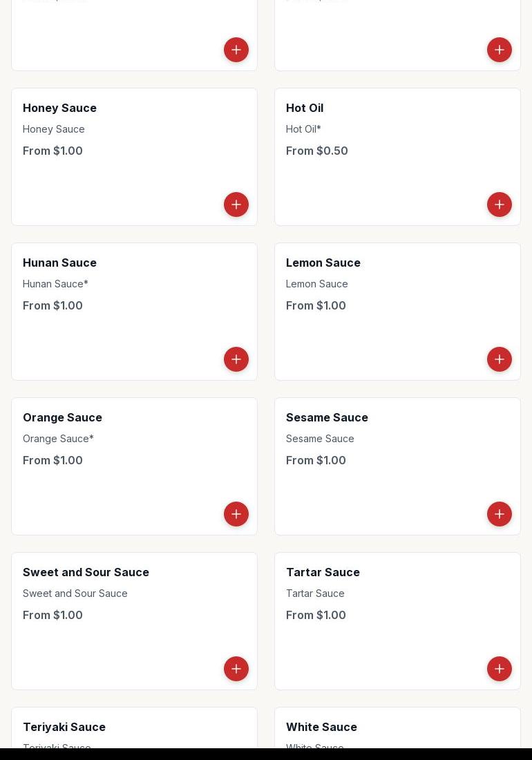Image resolution: width=532 pixels, height=760 pixels.
Task: Open the Hot Oil item title
Action: (304, 108)
